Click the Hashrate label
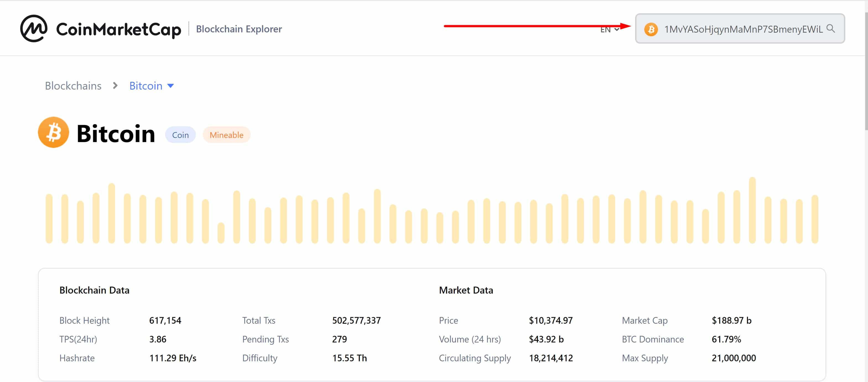This screenshot has width=868, height=382. (x=77, y=358)
